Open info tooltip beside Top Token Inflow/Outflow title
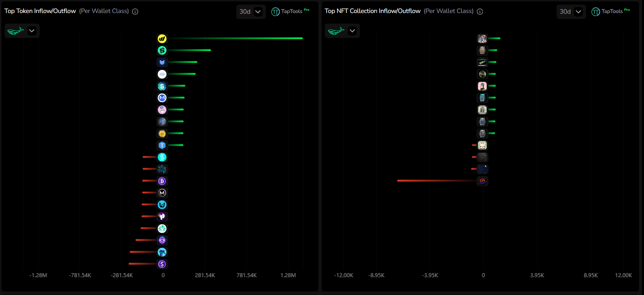The height and width of the screenshot is (295, 644). click(x=135, y=12)
